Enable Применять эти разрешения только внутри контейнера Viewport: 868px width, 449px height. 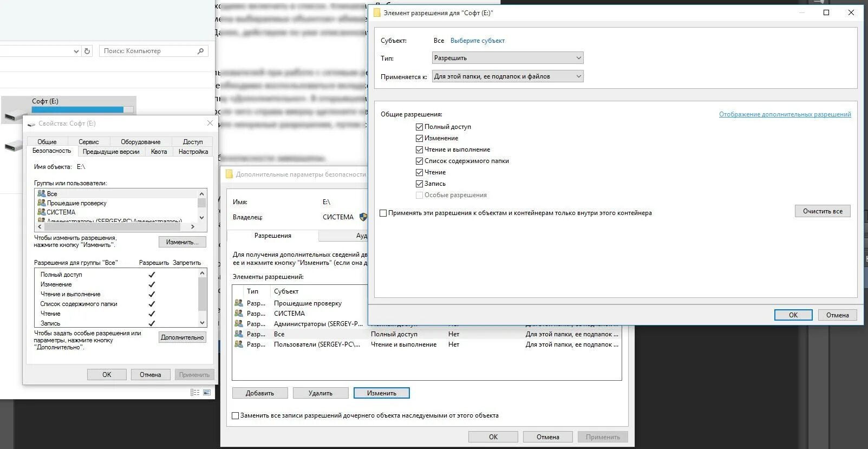pos(383,213)
